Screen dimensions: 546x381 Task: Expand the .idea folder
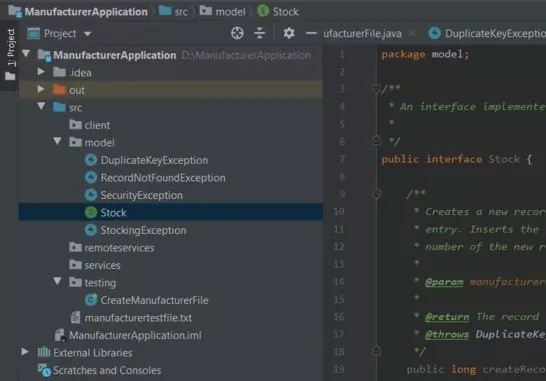[x=41, y=72]
